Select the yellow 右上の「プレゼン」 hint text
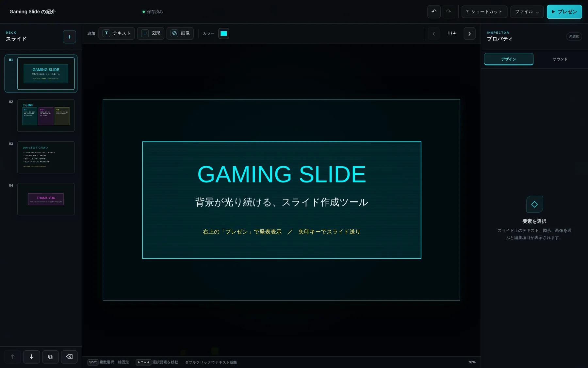This screenshot has width=588, height=368. [282, 232]
